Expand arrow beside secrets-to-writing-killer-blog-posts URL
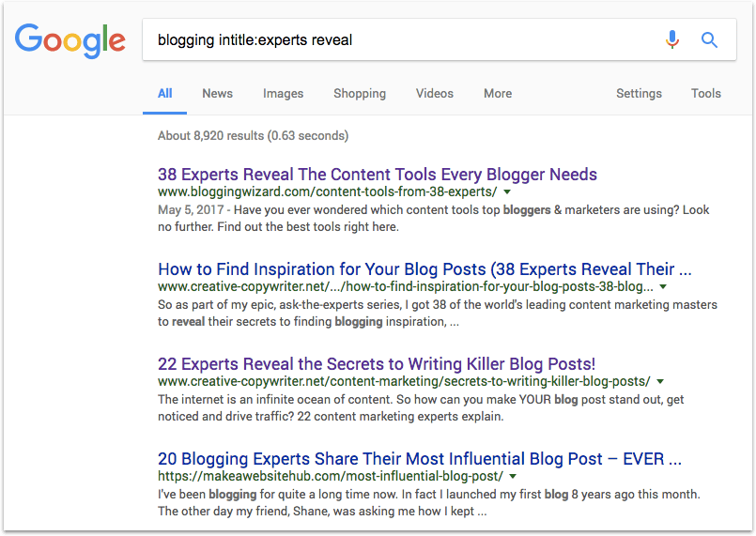 (660, 382)
